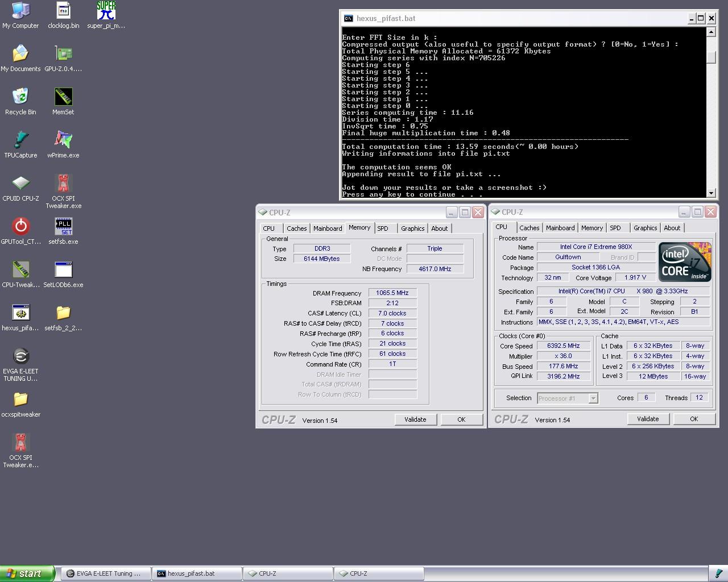The height and width of the screenshot is (582, 728).
Task: Click the console vertical scrollbar thumb
Action: (x=711, y=57)
